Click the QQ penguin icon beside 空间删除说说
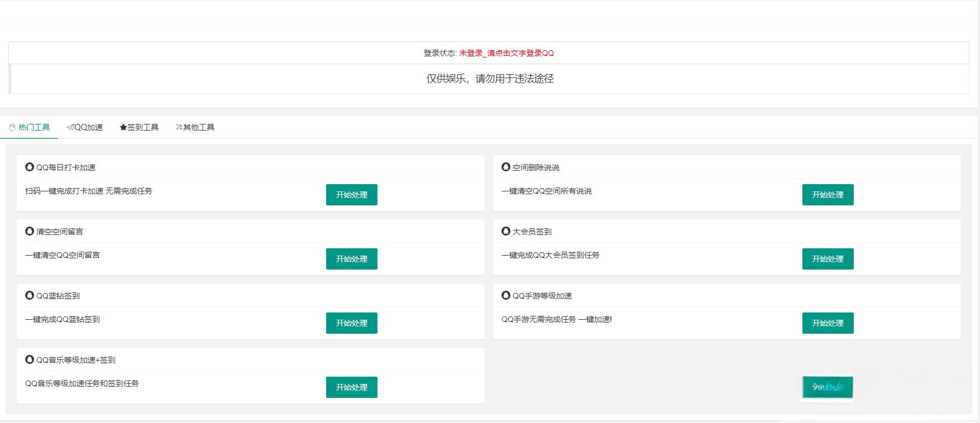This screenshot has width=980, height=423. [506, 167]
